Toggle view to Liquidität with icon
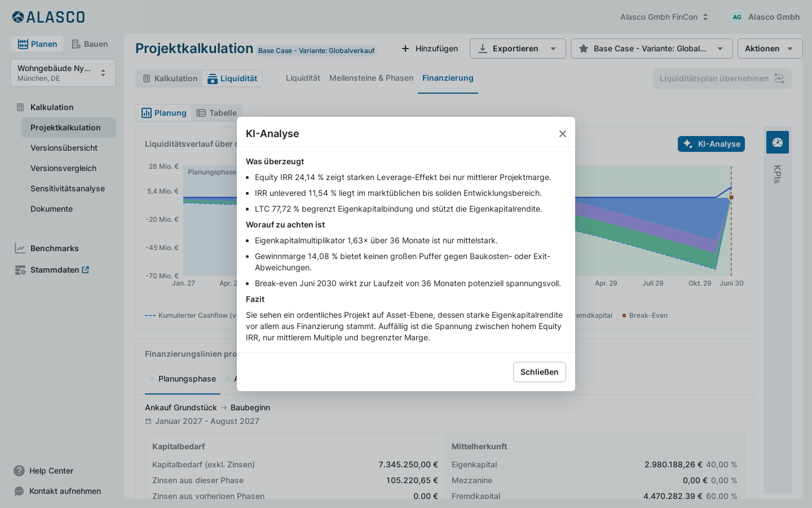812x508 pixels. point(232,78)
